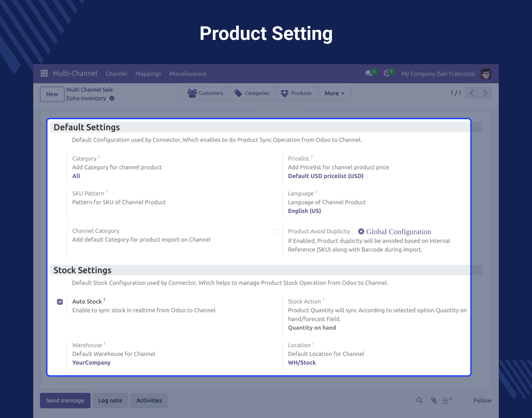Screen dimensions: 532x418
Task: Open the Multi Channel Sale breadcrumb
Action: (x=90, y=90)
